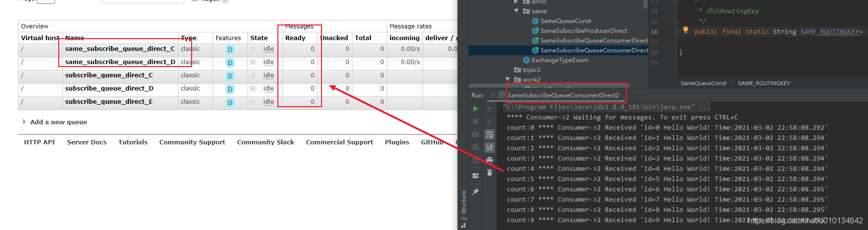This screenshot has width=868, height=230.
Task: Switch to the SameSubscribeQueueConsumerDirect2 run tab
Action: coord(563,95)
